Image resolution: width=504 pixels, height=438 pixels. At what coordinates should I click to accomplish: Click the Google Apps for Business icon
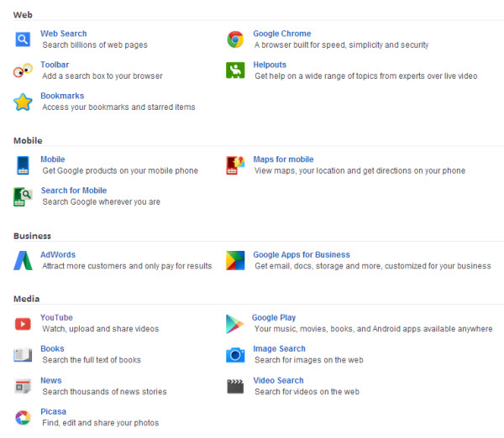coord(235,260)
